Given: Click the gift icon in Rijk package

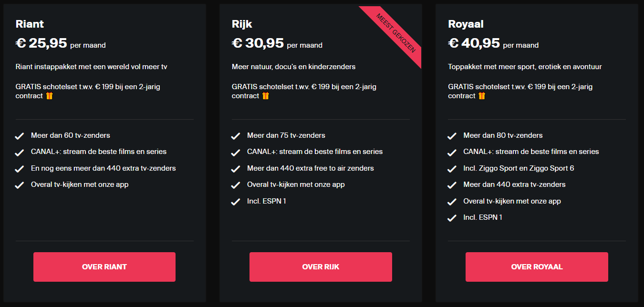Looking at the screenshot, I should (x=266, y=96).
